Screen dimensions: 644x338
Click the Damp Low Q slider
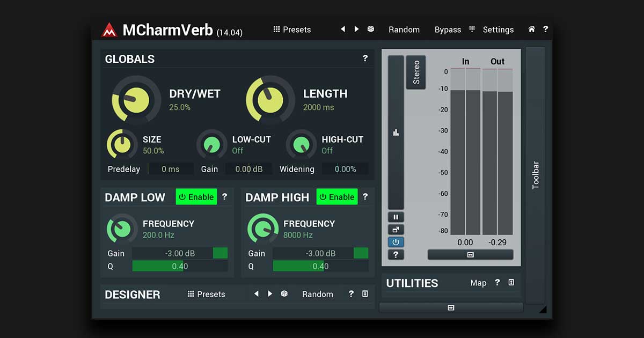point(180,266)
